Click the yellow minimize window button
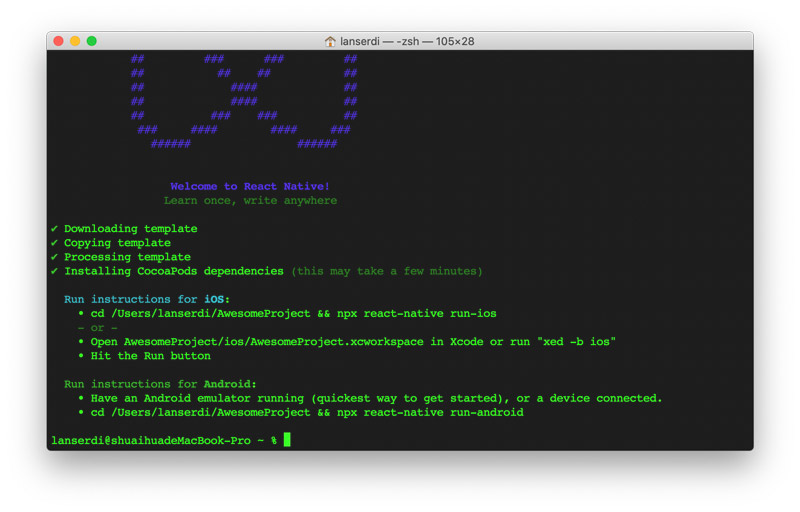800x512 pixels. click(75, 41)
